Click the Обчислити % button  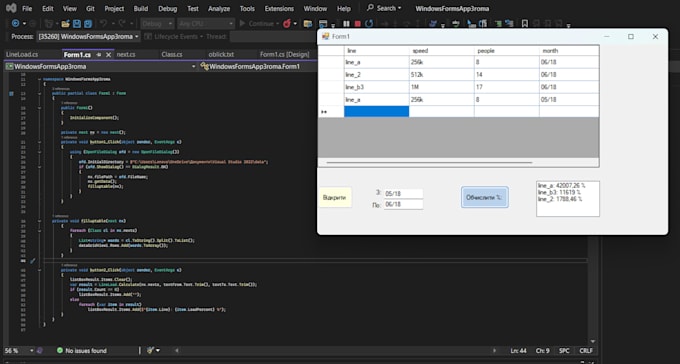[484, 197]
